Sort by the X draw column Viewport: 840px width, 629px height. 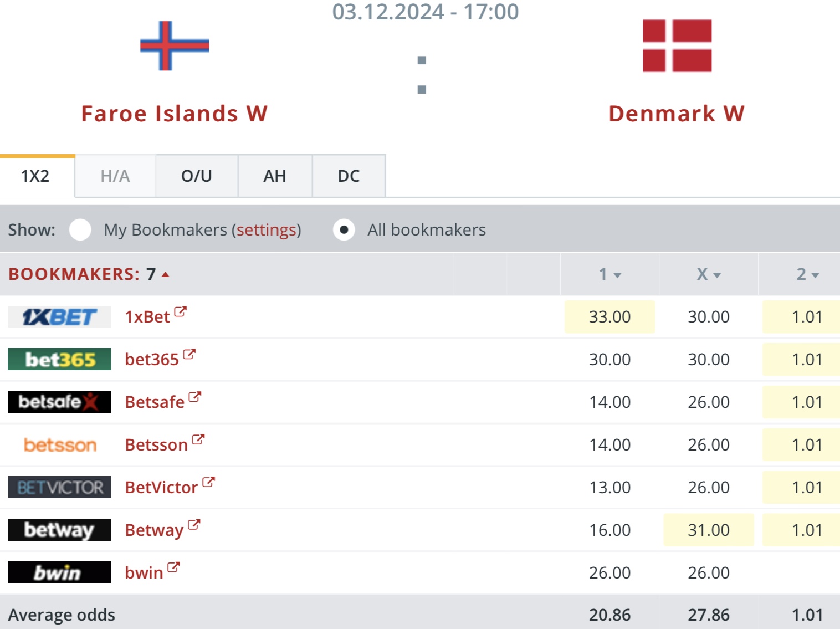(x=708, y=274)
